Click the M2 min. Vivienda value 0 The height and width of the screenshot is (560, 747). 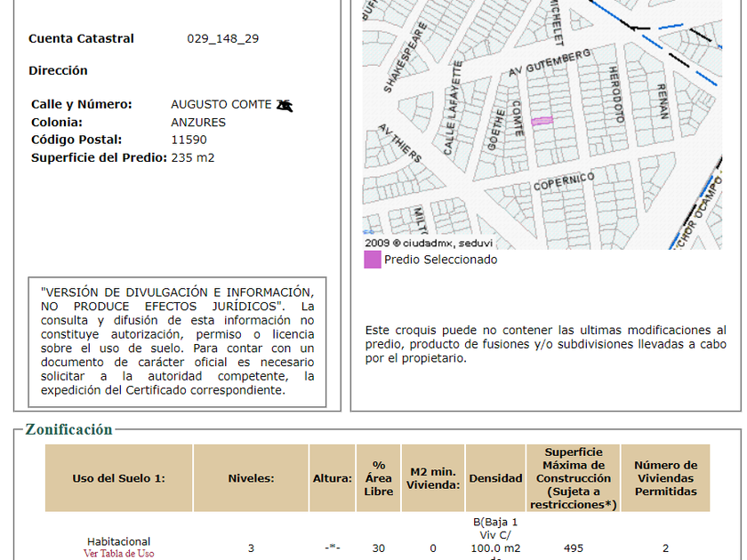(433, 548)
